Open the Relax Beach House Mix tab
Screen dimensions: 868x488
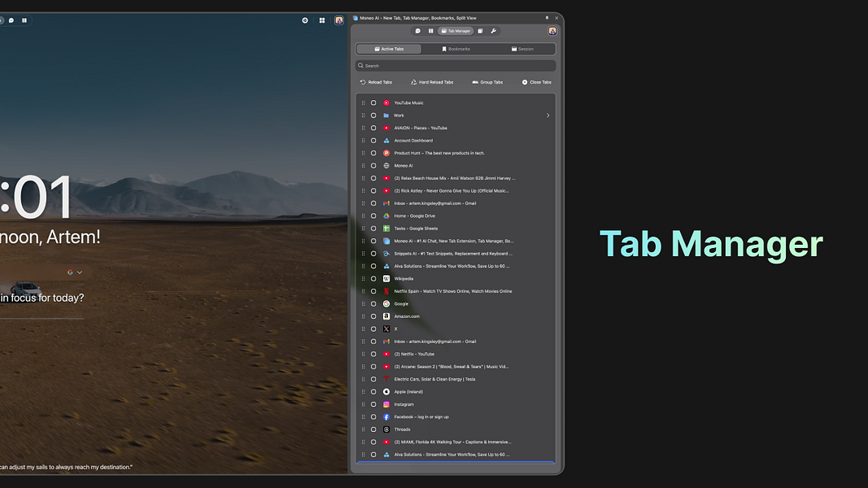pos(455,178)
